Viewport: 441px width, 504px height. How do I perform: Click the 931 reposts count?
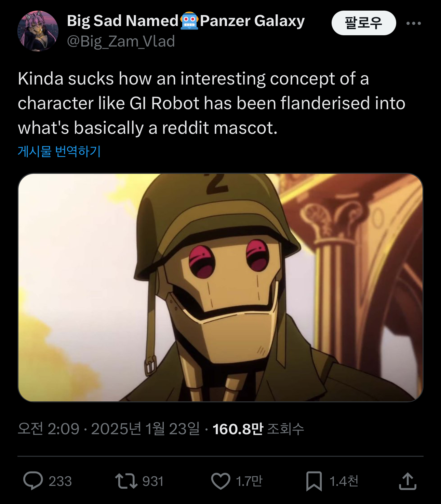[x=153, y=481]
